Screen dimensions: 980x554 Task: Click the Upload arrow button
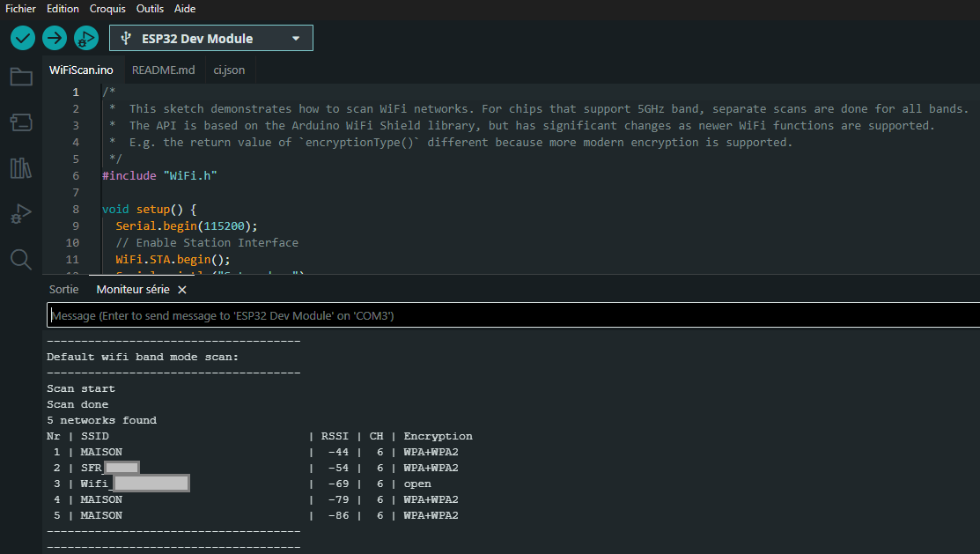(x=55, y=38)
